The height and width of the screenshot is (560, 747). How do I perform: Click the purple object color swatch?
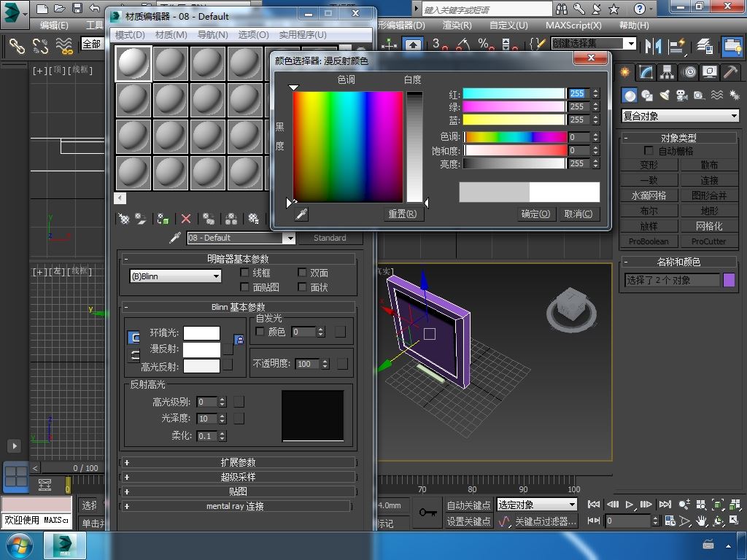pyautogui.click(x=729, y=280)
